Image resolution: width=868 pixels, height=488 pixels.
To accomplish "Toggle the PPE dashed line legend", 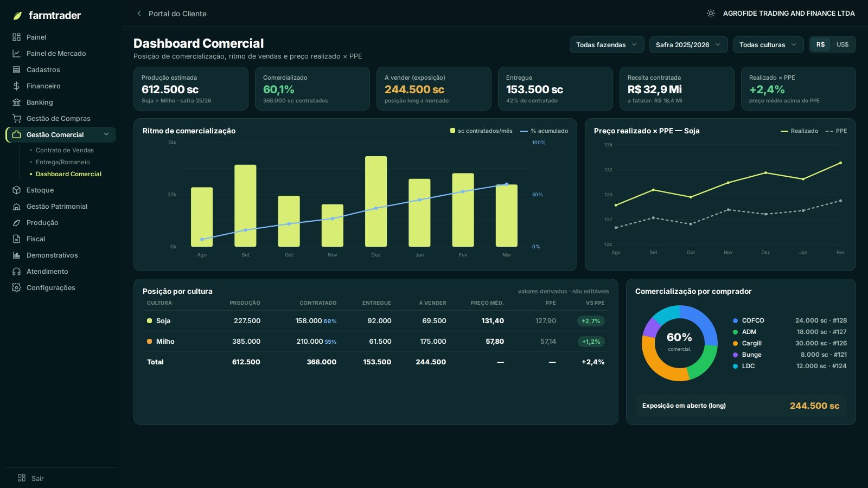I will pos(836,131).
